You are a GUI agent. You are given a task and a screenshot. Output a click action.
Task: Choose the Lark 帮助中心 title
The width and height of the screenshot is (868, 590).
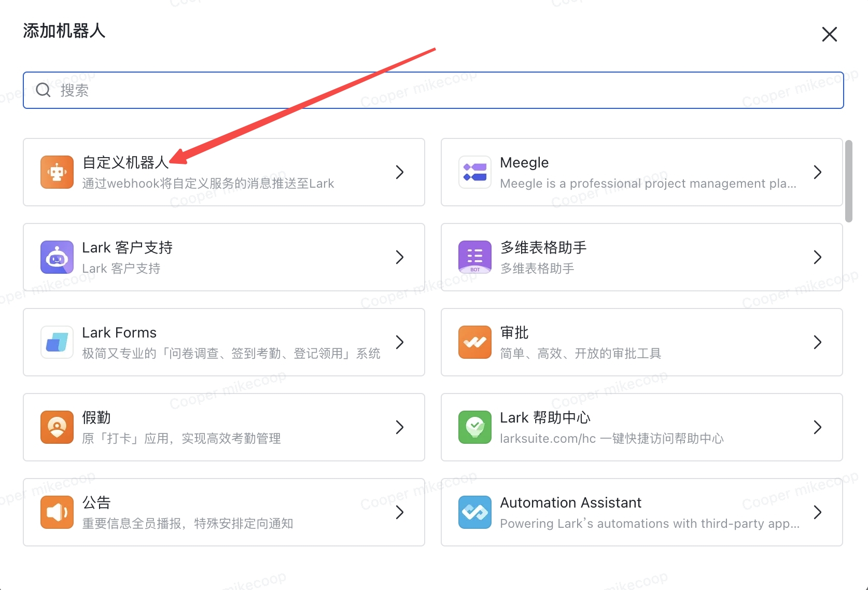point(545,418)
